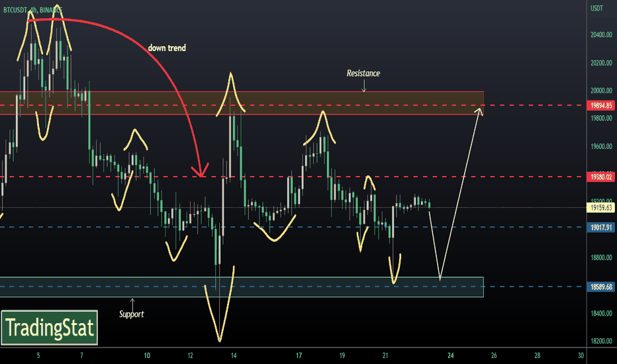
Task: Click date 28 on the time axis
Action: (x=537, y=356)
